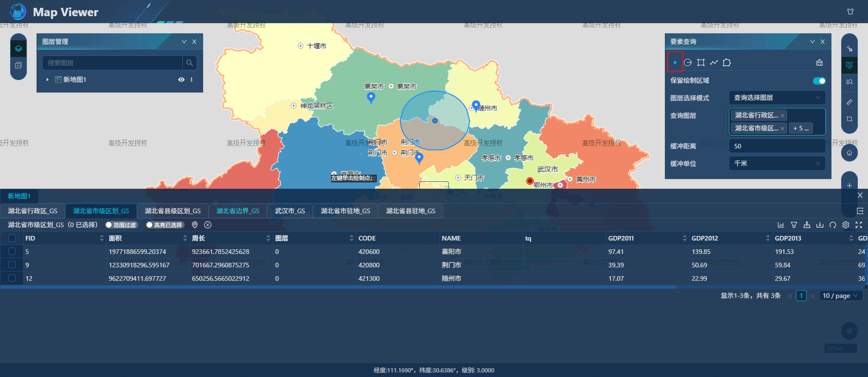Open the 缓冲单位 dropdown
Image resolution: width=868 pixels, height=377 pixels.
pos(777,163)
